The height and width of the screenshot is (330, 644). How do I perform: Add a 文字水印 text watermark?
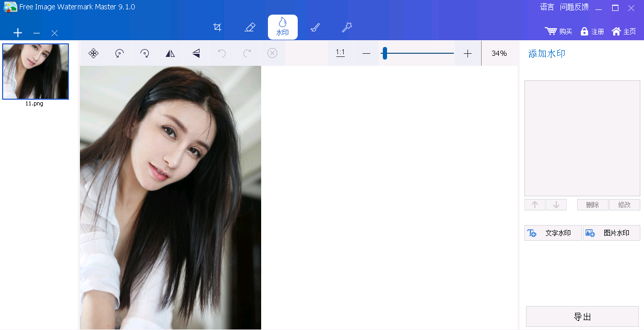click(553, 233)
